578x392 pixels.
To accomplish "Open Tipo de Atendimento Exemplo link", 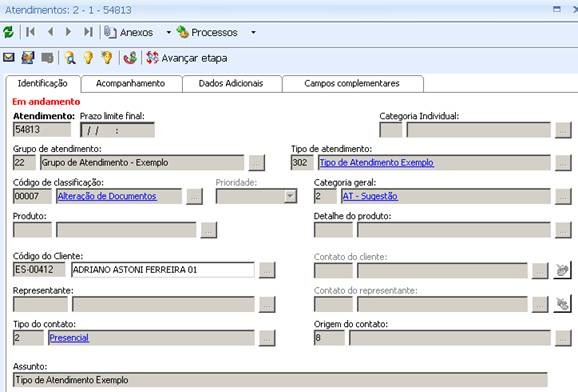I will tap(376, 163).
